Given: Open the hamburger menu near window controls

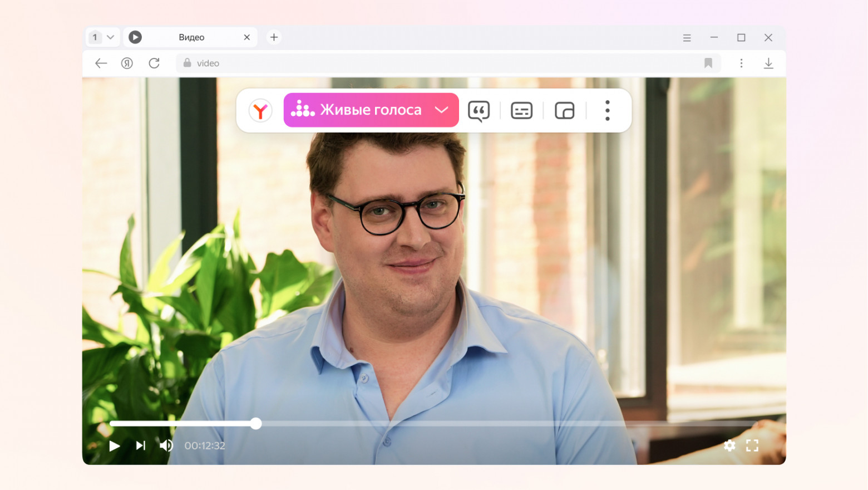Looking at the screenshot, I should click(x=687, y=37).
